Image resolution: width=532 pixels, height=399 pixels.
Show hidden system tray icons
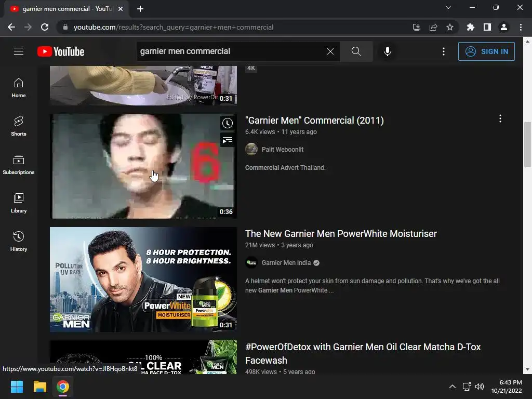pos(453,387)
